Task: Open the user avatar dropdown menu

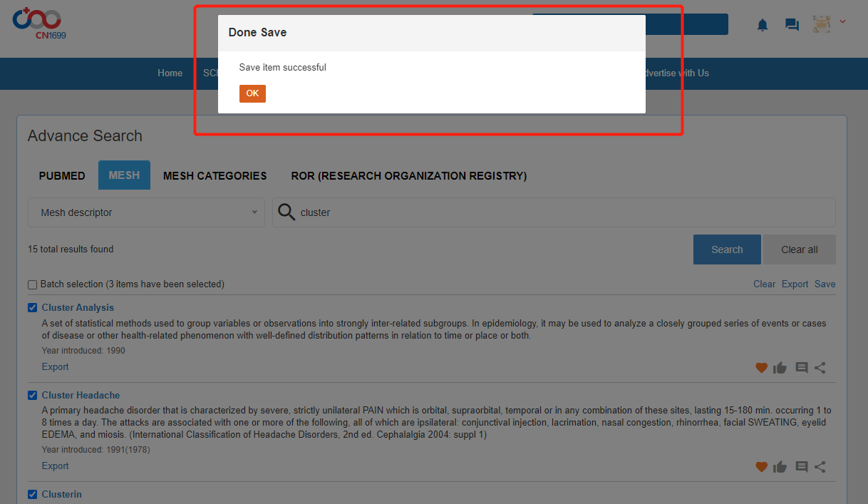Action: coord(830,24)
